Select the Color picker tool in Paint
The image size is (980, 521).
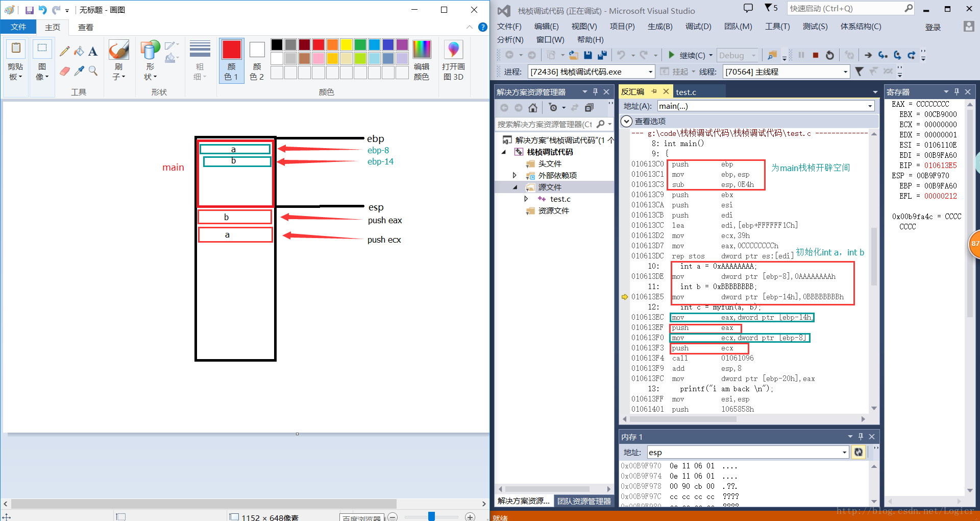coord(79,71)
